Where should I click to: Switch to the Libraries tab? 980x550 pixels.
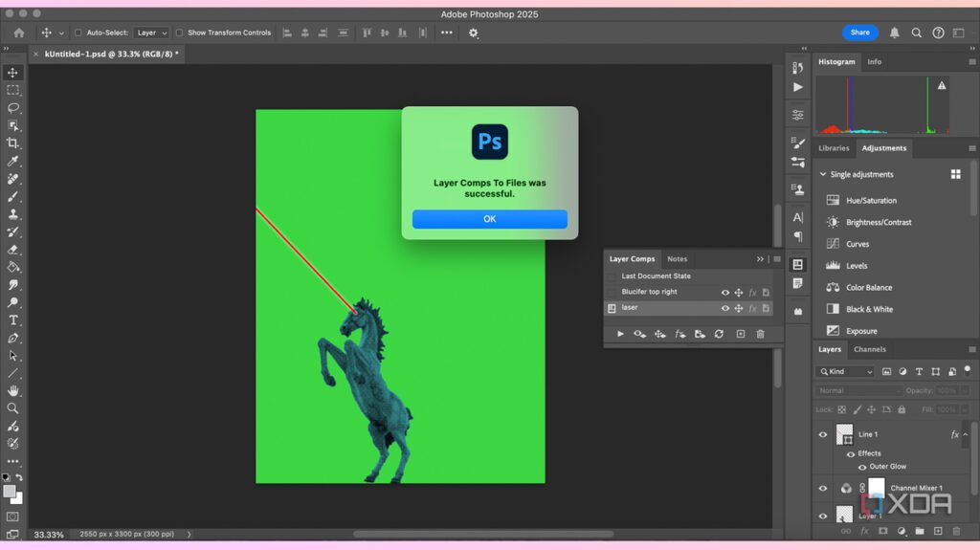(834, 148)
